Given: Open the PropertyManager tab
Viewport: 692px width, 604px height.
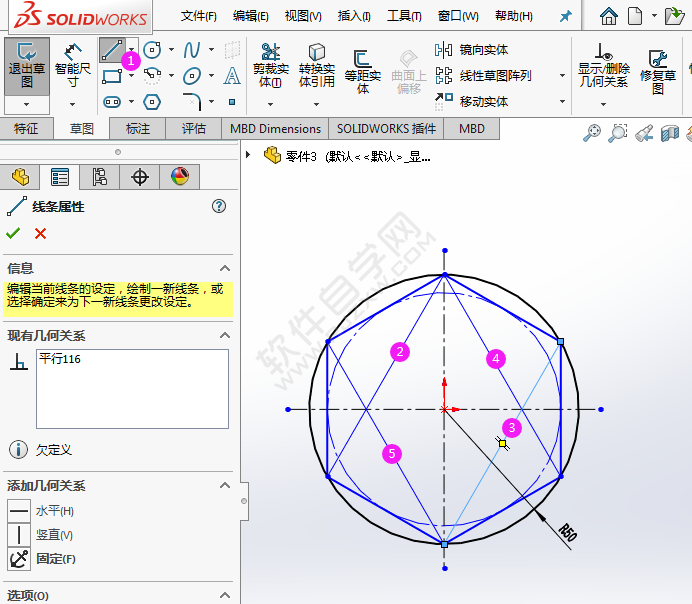Looking at the screenshot, I should pos(60,177).
